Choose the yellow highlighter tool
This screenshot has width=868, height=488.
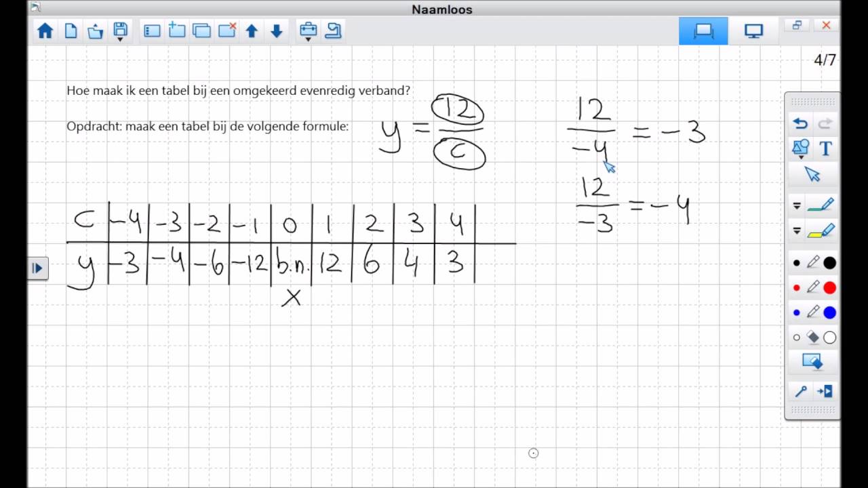click(821, 231)
